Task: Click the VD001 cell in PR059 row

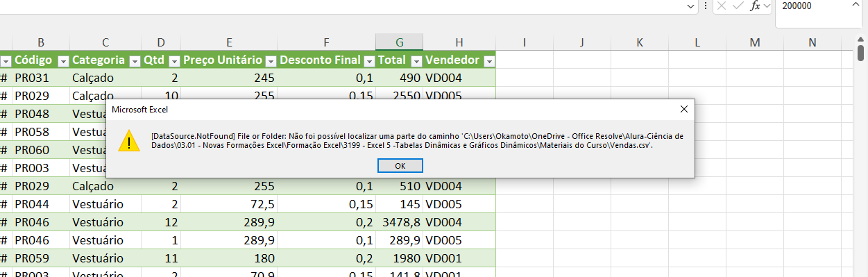Action: 459,259
